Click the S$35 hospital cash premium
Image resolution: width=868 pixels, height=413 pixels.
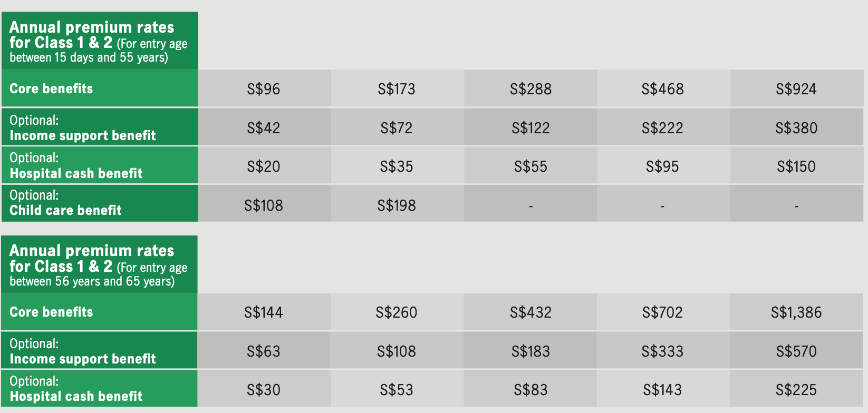tap(397, 166)
